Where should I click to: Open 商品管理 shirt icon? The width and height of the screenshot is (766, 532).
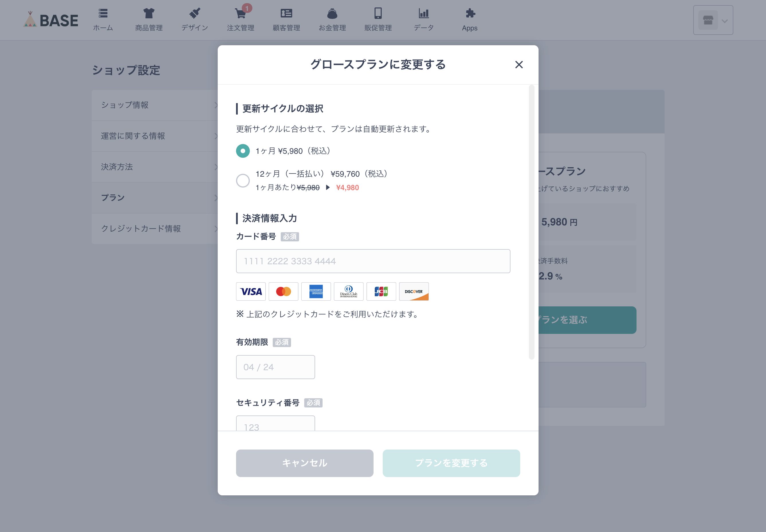pyautogui.click(x=149, y=13)
